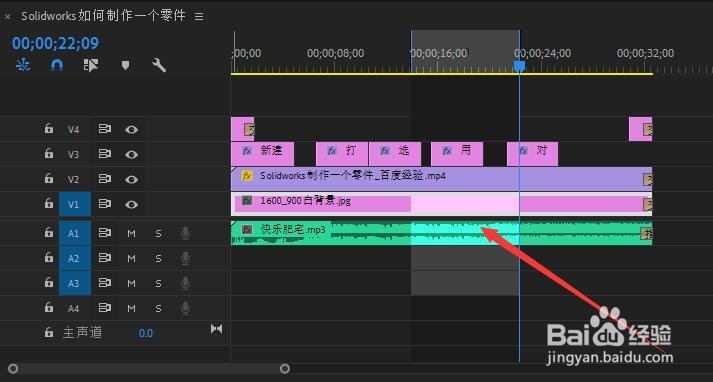Toggle sync lock on track V2
The image size is (713, 382).
pos(105,179)
